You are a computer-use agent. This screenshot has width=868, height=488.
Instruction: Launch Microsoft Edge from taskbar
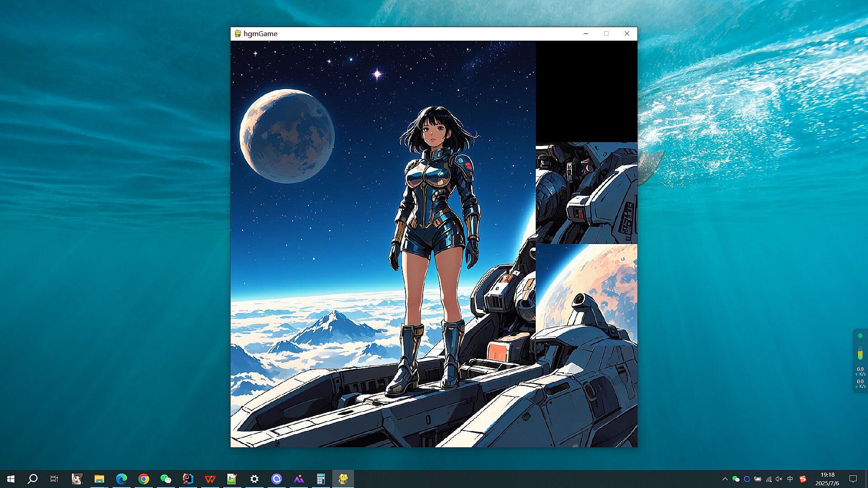pos(122,479)
